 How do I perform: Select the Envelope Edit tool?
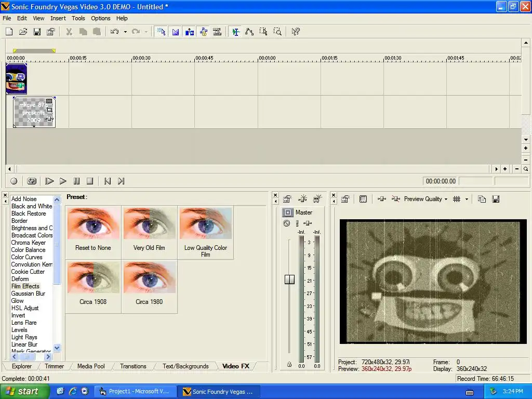tap(249, 32)
